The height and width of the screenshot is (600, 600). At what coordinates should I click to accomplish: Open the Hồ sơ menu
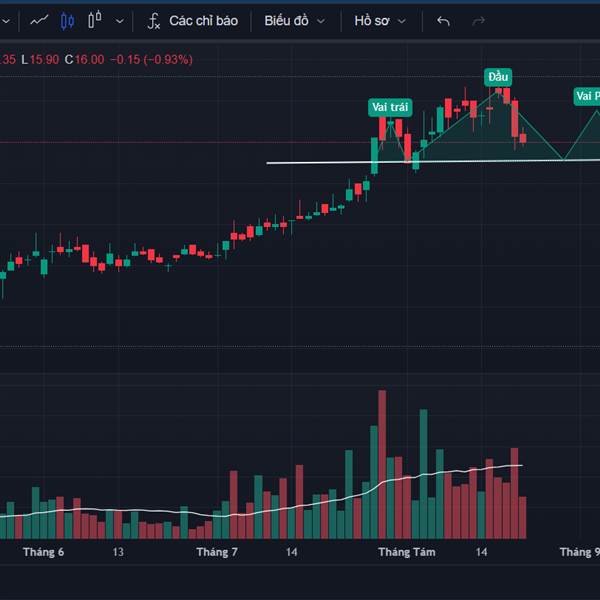372,21
